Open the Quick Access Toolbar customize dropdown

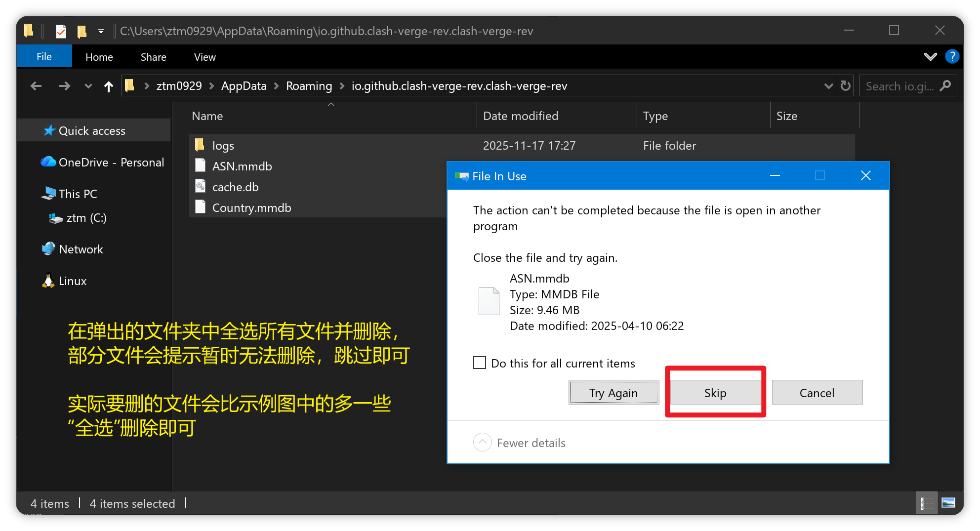(101, 32)
